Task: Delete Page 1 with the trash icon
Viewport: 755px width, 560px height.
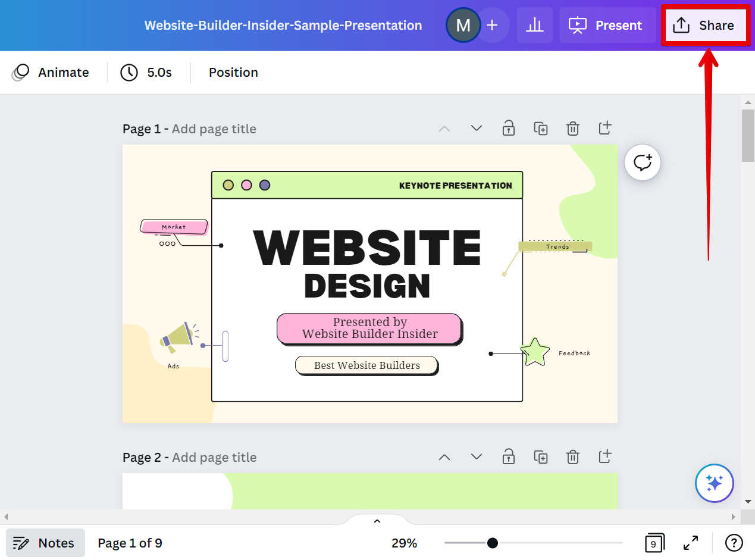Action: (572, 129)
